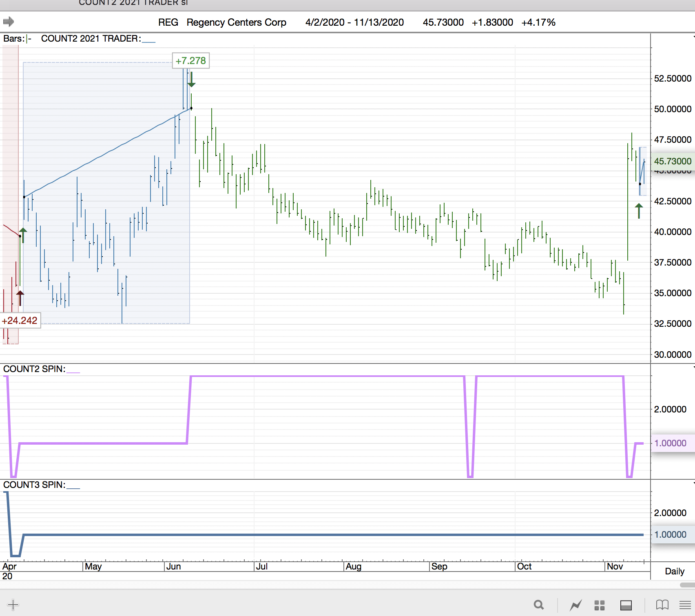Open the magnifying glass search tool
Screen dimensions: 695x616
point(539,605)
